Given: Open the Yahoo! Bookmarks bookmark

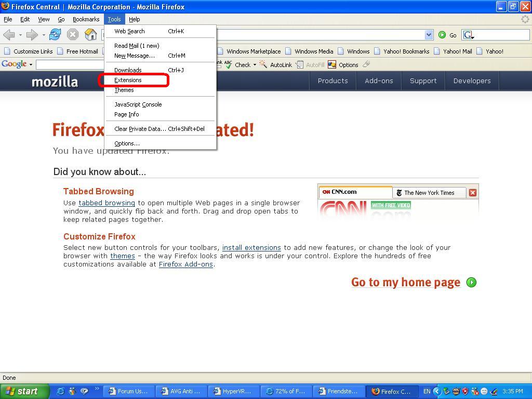Looking at the screenshot, I should 402,51.
